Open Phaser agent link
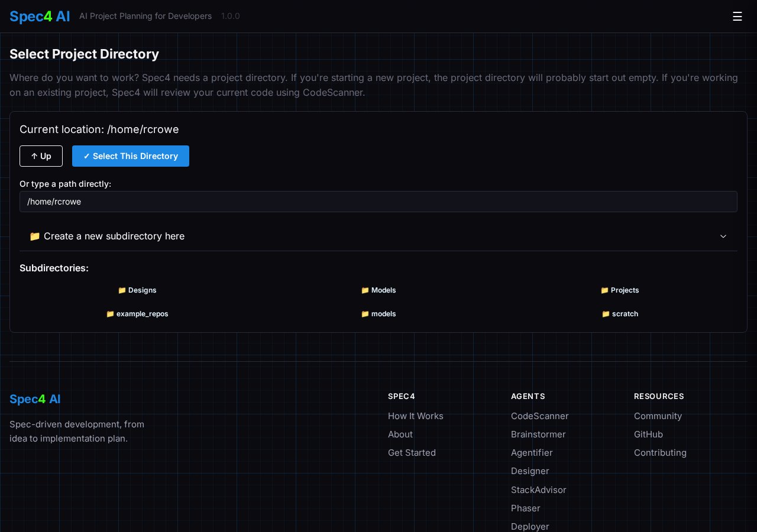This screenshot has height=532, width=757. [x=526, y=508]
